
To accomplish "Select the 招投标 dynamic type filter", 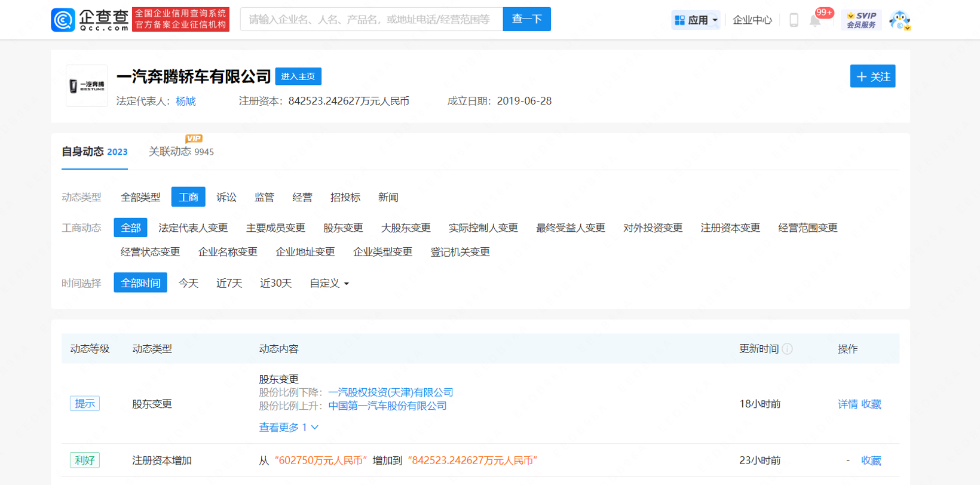I will click(x=345, y=197).
